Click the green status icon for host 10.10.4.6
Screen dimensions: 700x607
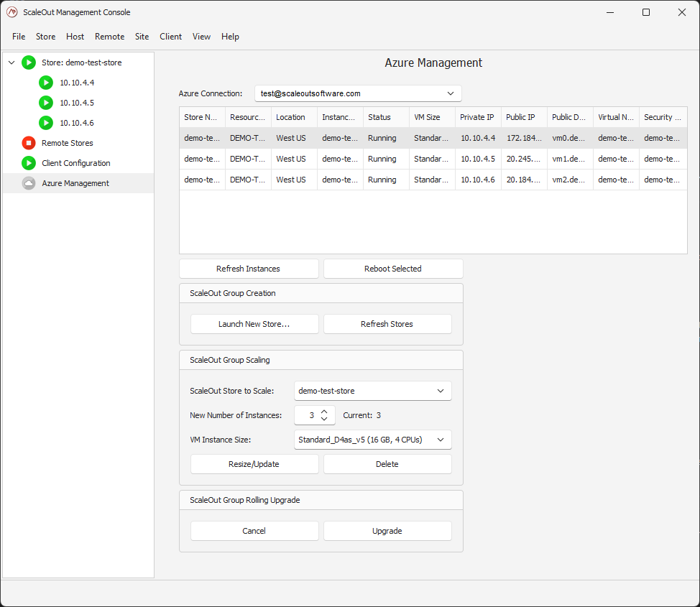(45, 123)
